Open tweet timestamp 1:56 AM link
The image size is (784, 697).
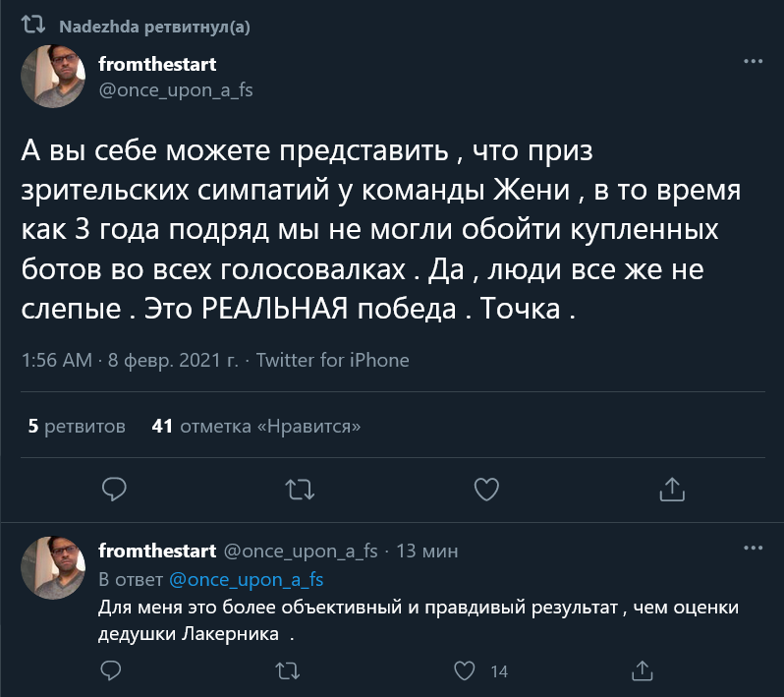128,360
